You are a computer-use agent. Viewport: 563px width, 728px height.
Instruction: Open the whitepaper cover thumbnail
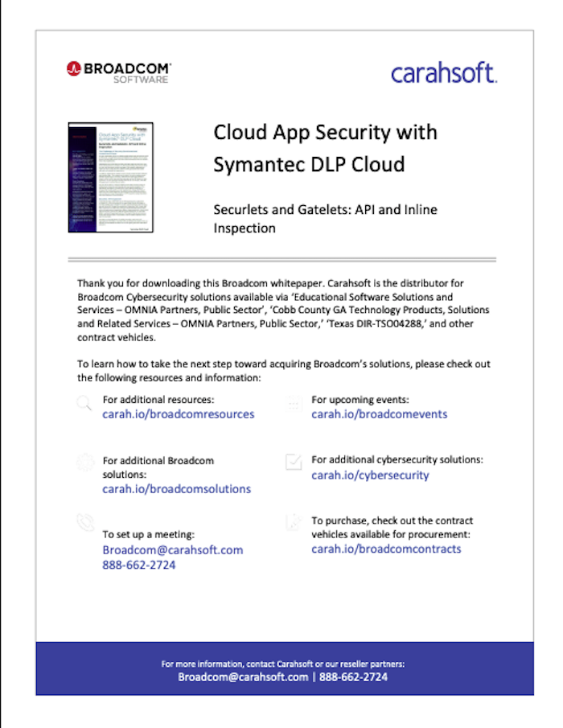click(110, 177)
